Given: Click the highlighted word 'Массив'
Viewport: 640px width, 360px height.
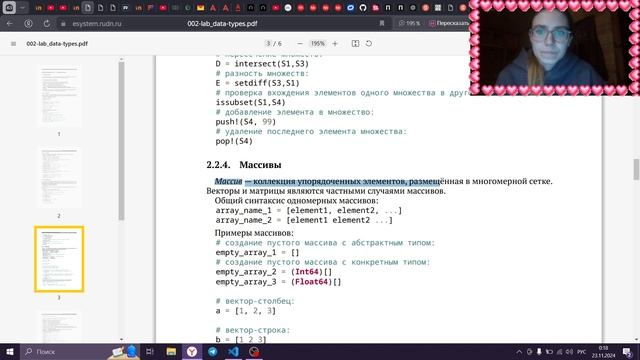Looking at the screenshot, I should pos(229,181).
